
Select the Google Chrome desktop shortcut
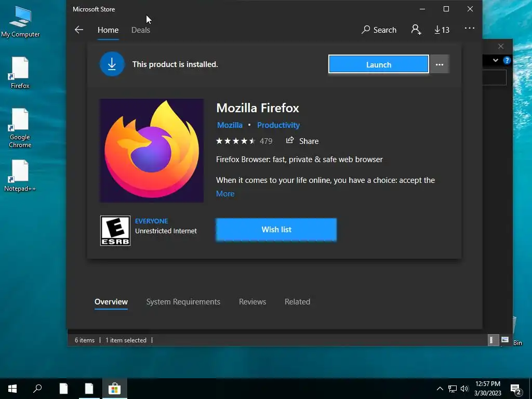point(20,128)
